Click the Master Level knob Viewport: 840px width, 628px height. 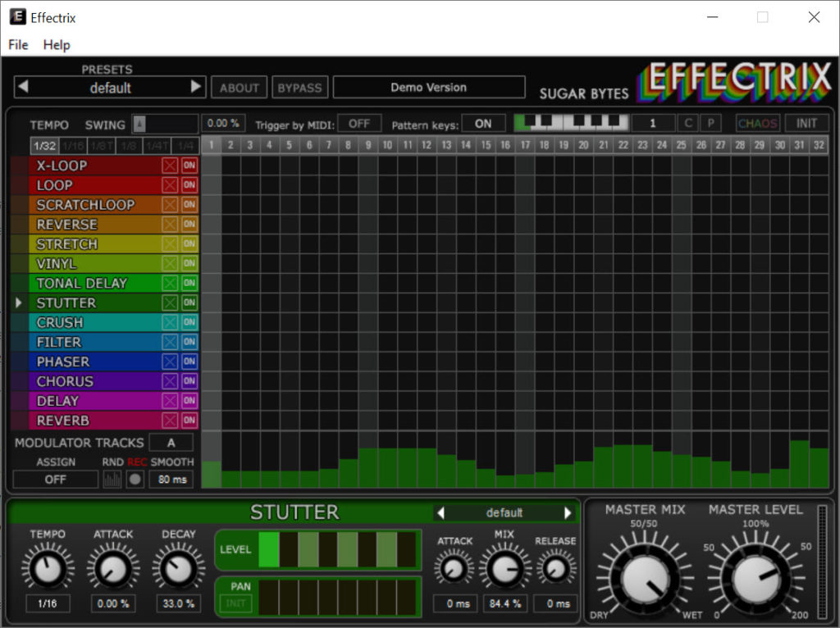[756, 579]
